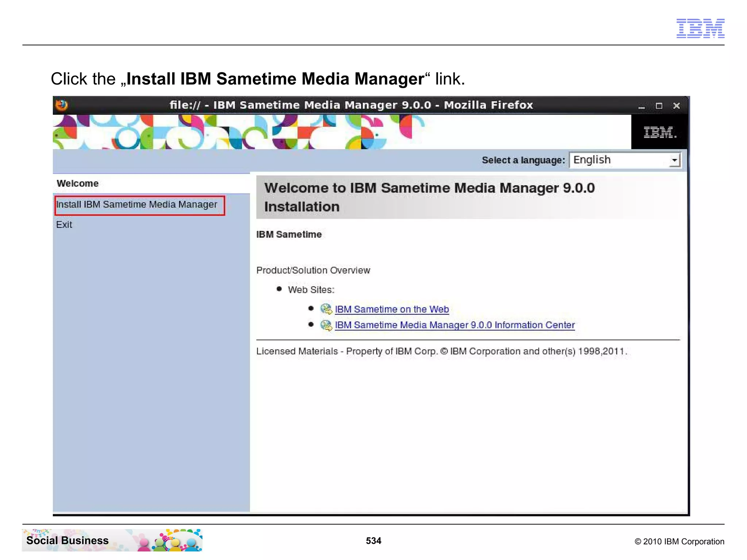
Task: Click the '© 2010 IBM Corporation' footer text
Action: coord(680,541)
